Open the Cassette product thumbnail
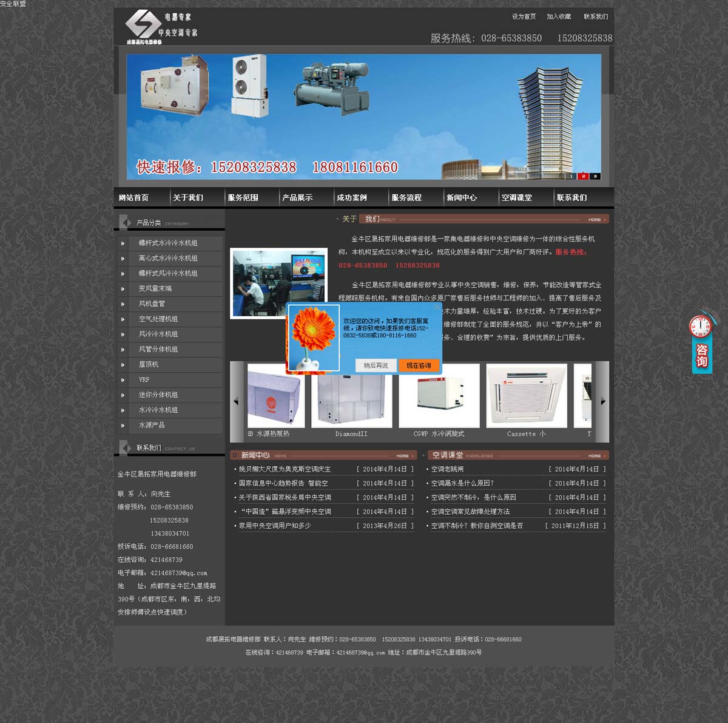728x723 pixels. pos(527,396)
